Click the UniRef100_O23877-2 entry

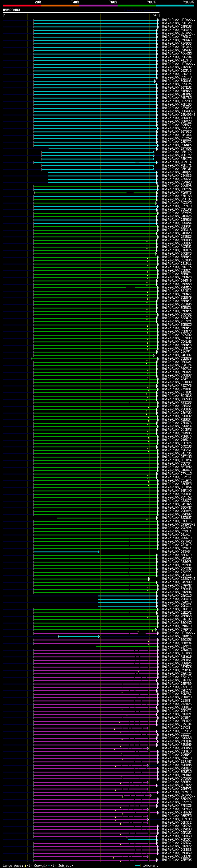[x=179, y=579]
